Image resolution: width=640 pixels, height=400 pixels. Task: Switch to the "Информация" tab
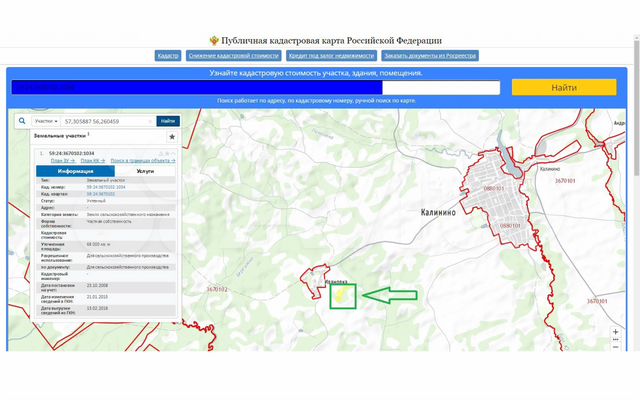tap(76, 171)
